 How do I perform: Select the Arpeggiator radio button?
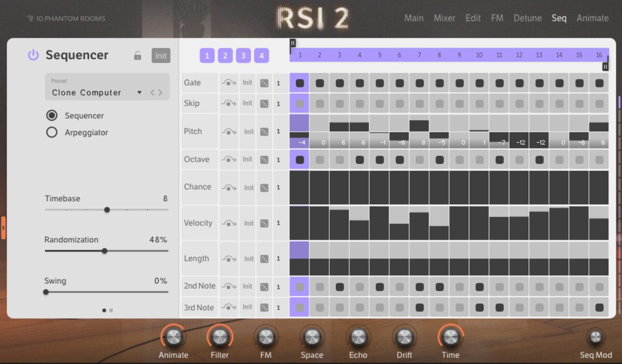pyautogui.click(x=51, y=133)
